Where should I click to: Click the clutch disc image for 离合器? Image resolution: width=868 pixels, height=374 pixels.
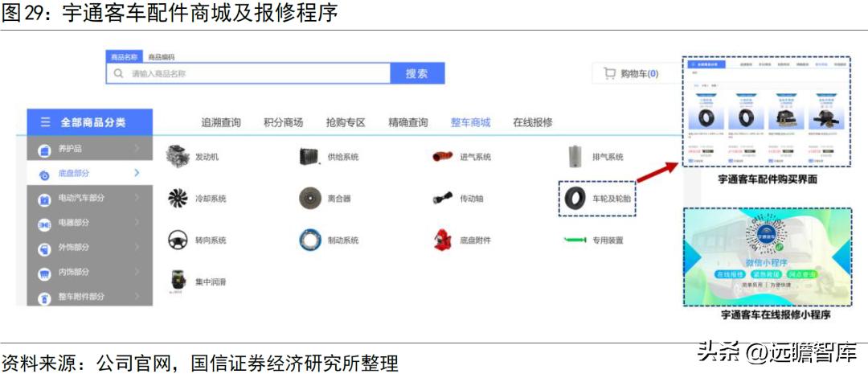pyautogui.click(x=309, y=199)
